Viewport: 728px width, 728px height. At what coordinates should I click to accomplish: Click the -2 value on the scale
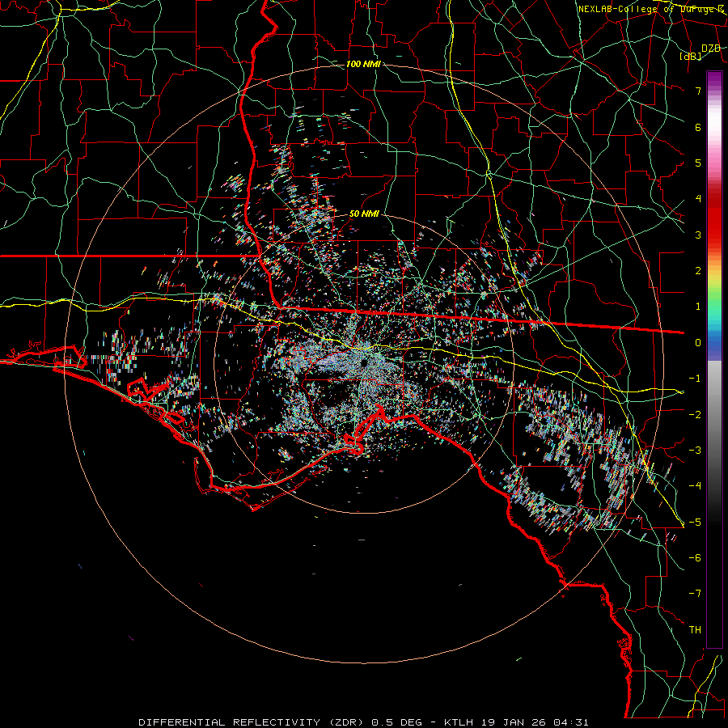click(695, 415)
